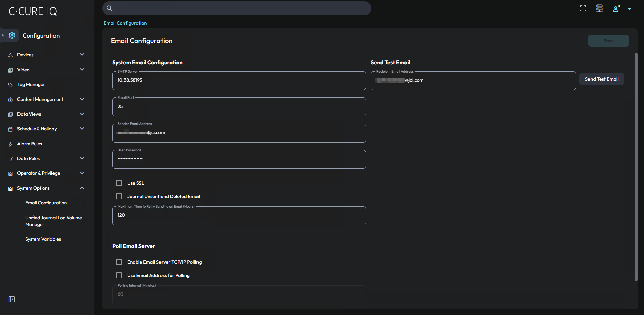This screenshot has height=315, width=644.
Task: Click the fullscreen icon in the top bar
Action: 583,8
